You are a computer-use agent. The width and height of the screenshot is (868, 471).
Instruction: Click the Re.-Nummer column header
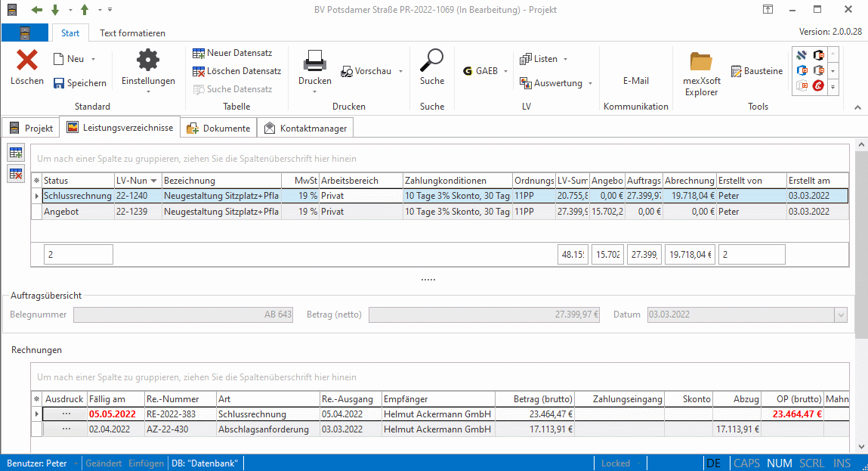(181, 399)
